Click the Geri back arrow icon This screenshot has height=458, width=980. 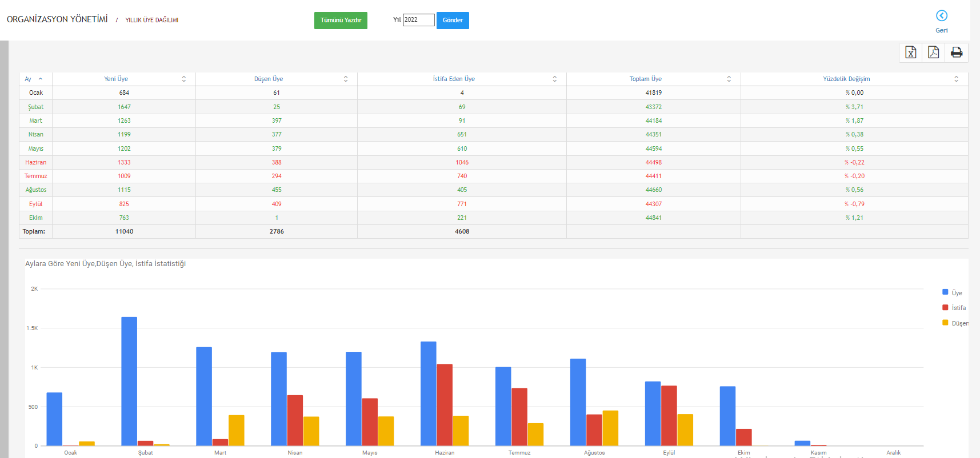click(x=941, y=16)
